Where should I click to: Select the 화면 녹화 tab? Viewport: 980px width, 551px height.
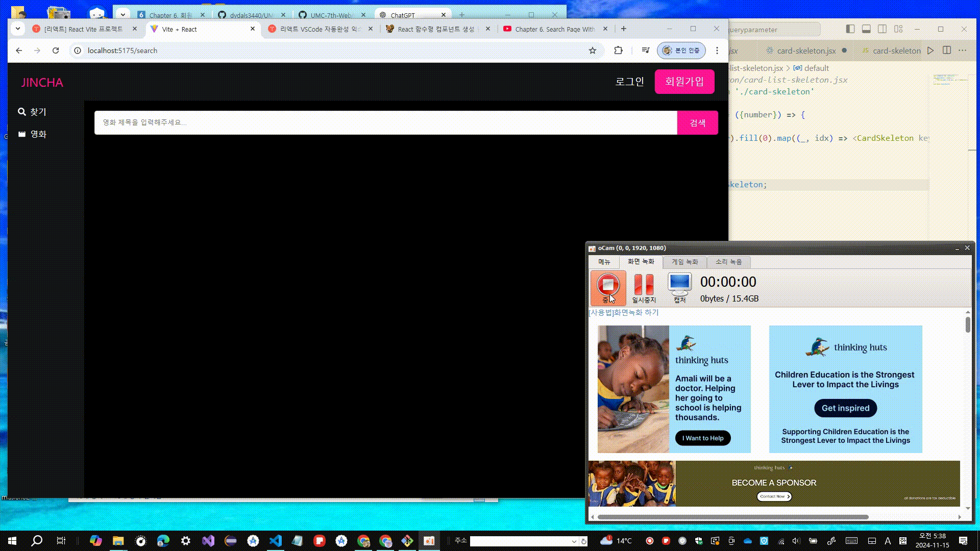[x=641, y=261]
